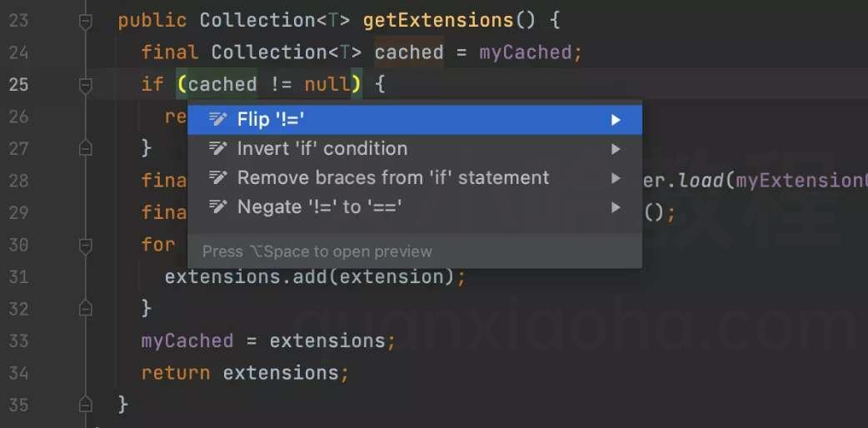Click line number 33 in the gutter
868x428 pixels.
click(x=18, y=341)
